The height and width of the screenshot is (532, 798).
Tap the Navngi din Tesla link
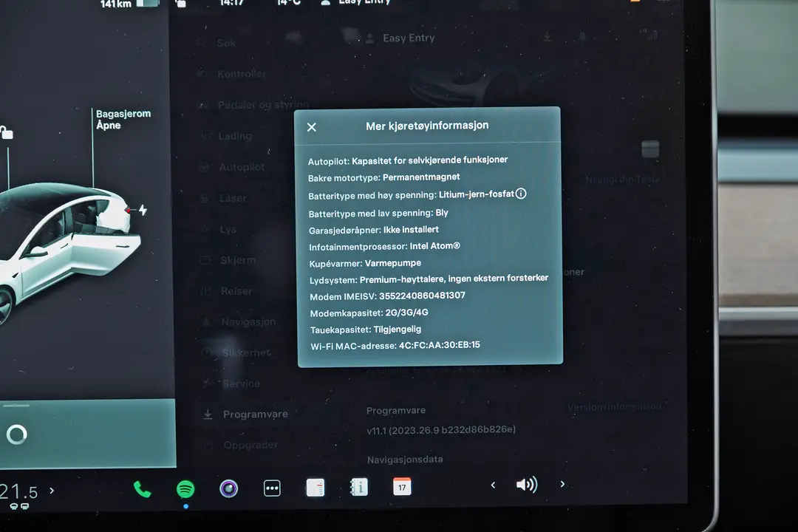point(622,180)
